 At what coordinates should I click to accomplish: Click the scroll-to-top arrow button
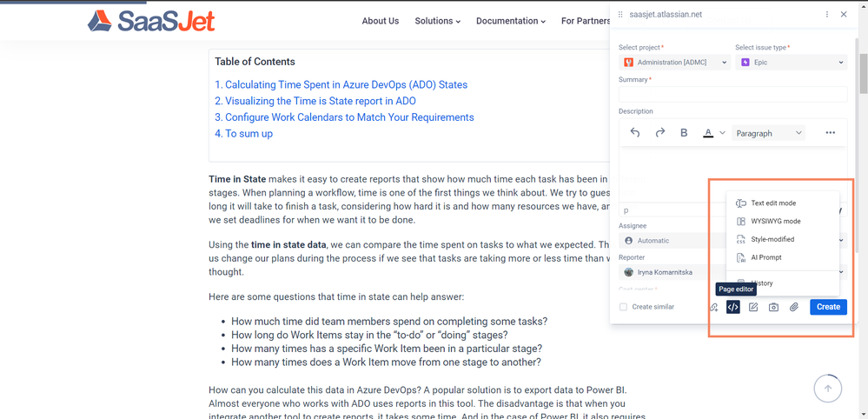click(827, 389)
